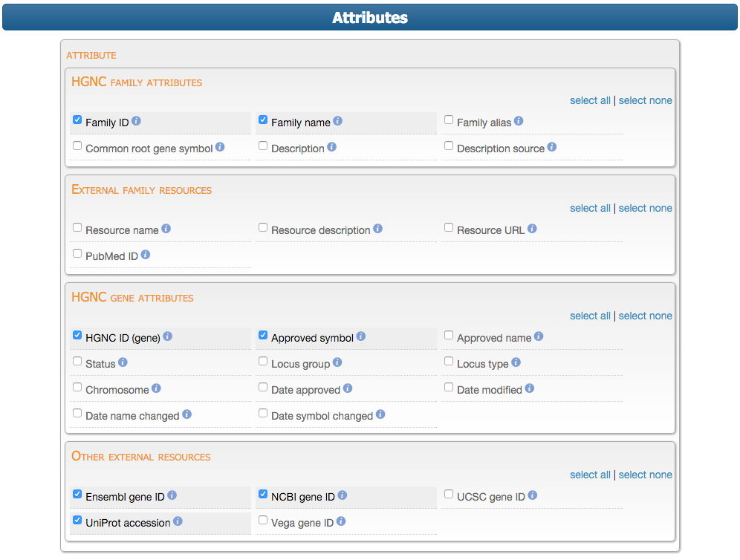Click the Attributes header bar

coord(370,17)
